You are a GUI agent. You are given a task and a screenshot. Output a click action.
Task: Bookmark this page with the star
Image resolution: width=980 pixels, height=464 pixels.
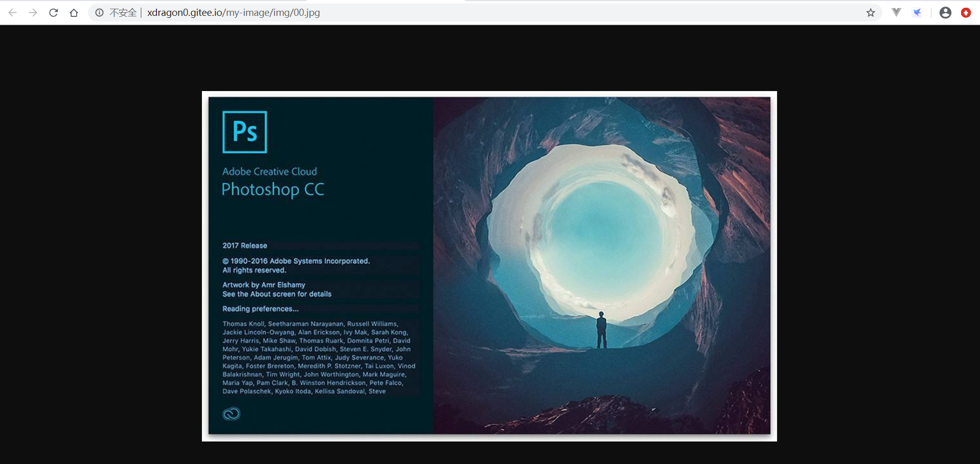(871, 13)
